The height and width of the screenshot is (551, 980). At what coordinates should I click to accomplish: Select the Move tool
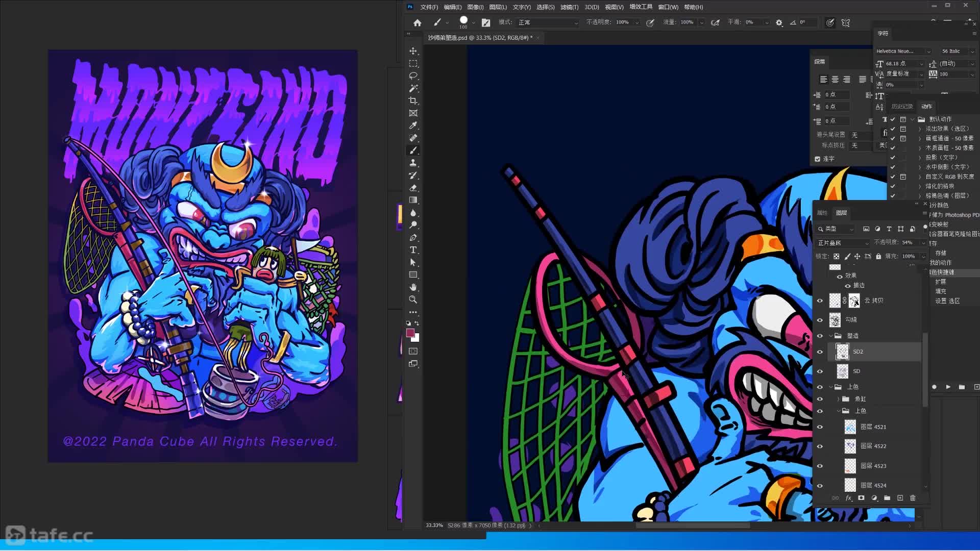pos(413,51)
